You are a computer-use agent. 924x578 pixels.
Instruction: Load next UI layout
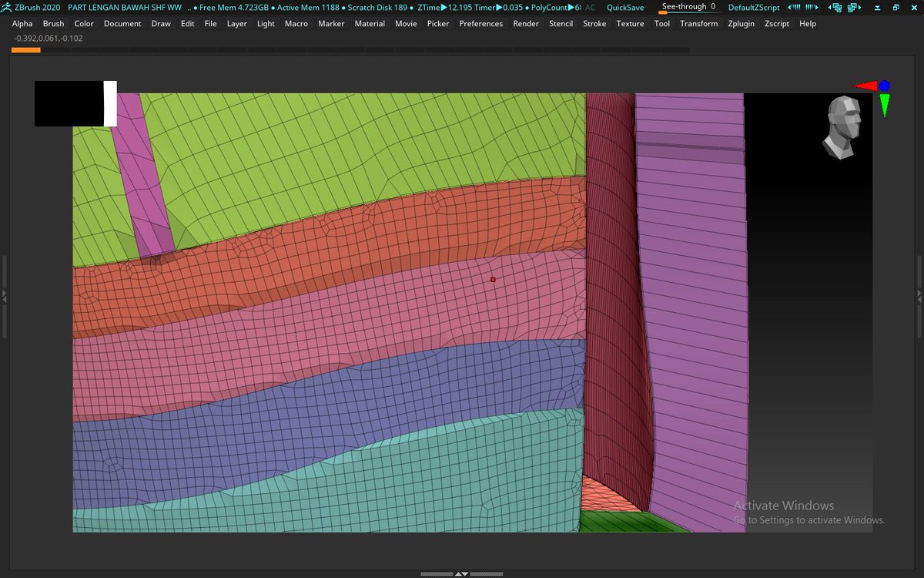pos(854,8)
